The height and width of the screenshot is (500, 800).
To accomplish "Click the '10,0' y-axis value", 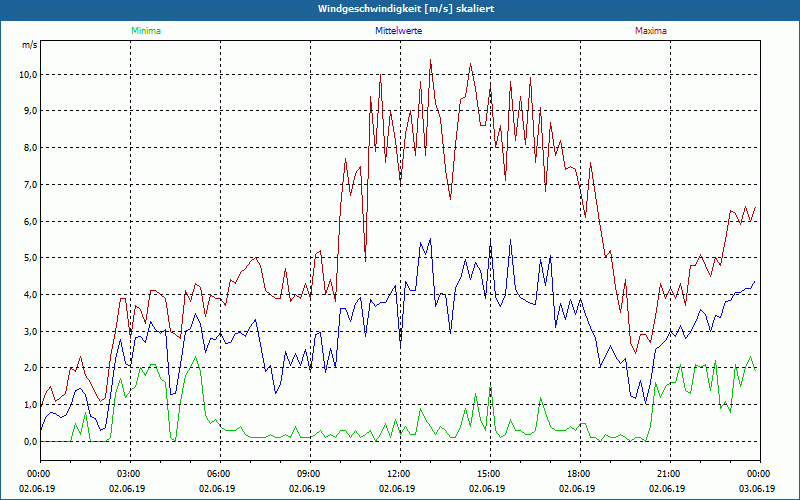I will click(x=29, y=74).
